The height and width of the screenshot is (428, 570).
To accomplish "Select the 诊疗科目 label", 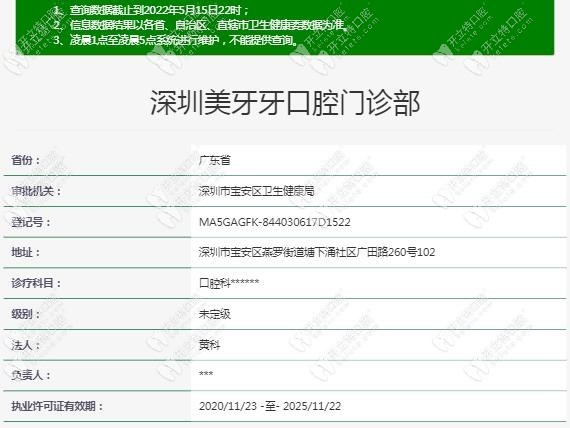I will [36, 283].
